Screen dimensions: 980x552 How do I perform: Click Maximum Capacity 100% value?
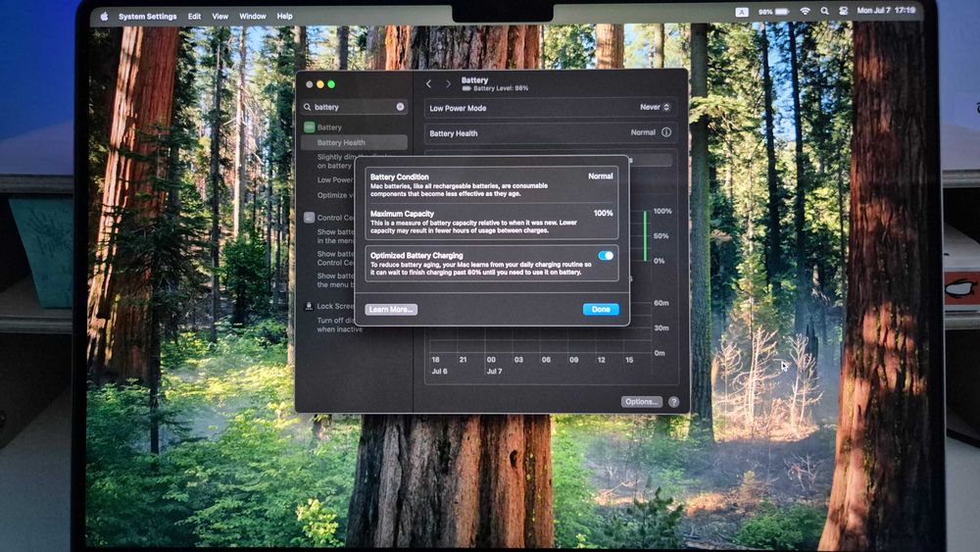pyautogui.click(x=603, y=213)
